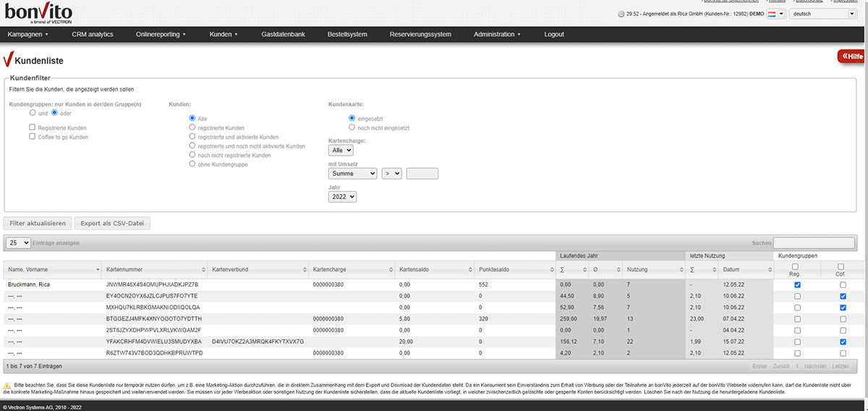
Task: Click the Erster pagination link
Action: click(759, 367)
